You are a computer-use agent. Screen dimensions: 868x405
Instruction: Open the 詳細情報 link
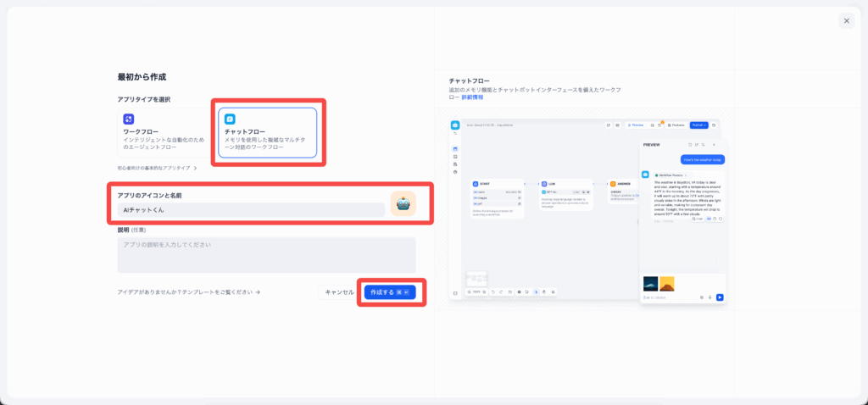tap(472, 97)
